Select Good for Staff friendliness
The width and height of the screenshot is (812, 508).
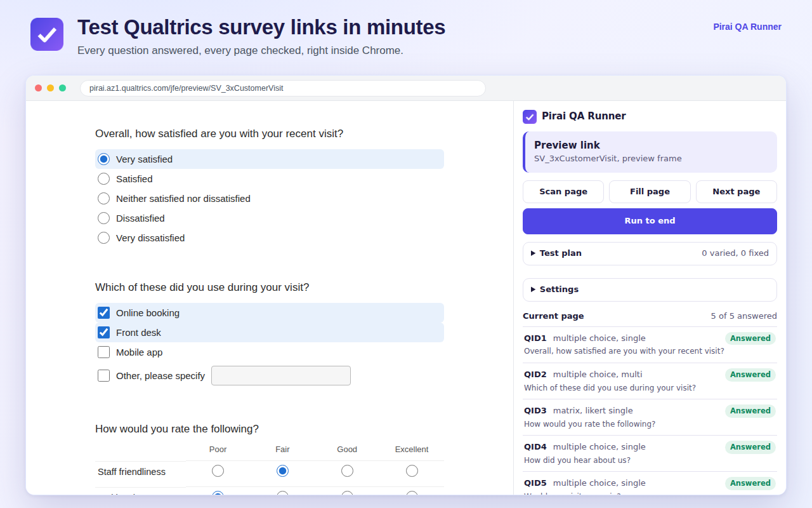click(348, 471)
